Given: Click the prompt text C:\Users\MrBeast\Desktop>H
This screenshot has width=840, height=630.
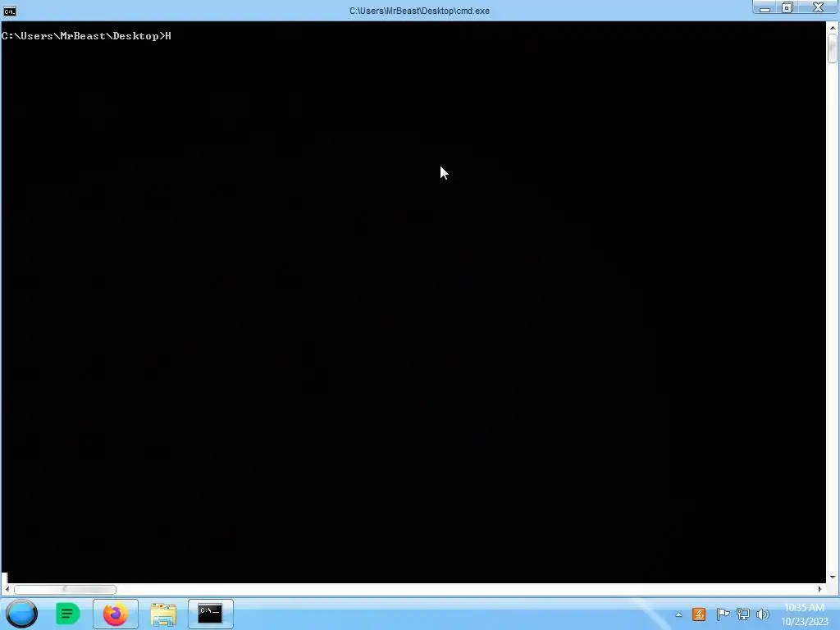Looking at the screenshot, I should pos(86,36).
